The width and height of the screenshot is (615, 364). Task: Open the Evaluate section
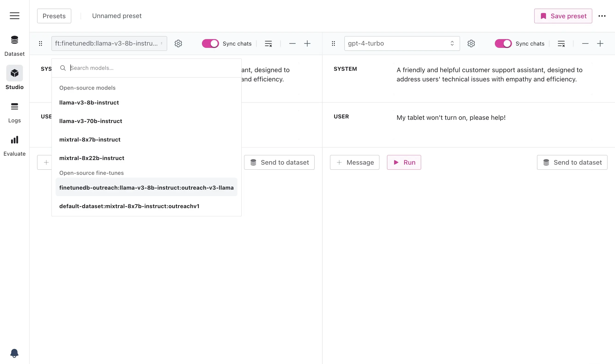point(15,145)
